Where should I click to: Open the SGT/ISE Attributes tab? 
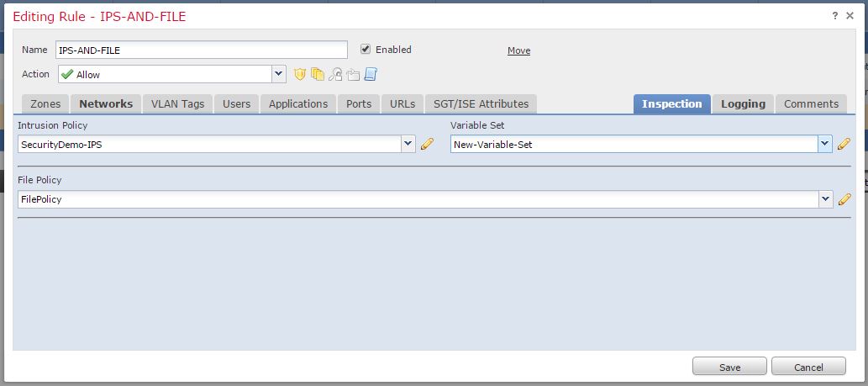point(481,104)
